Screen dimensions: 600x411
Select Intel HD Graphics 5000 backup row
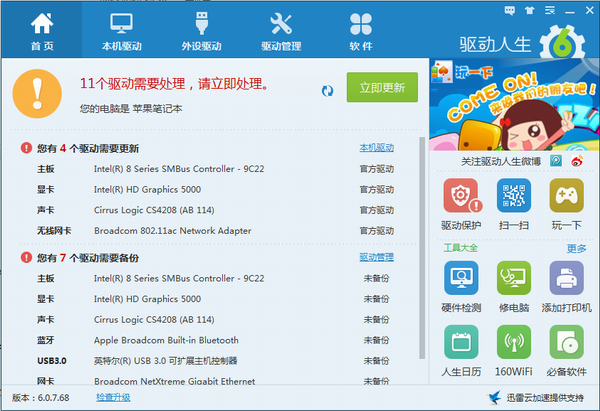coord(215,299)
